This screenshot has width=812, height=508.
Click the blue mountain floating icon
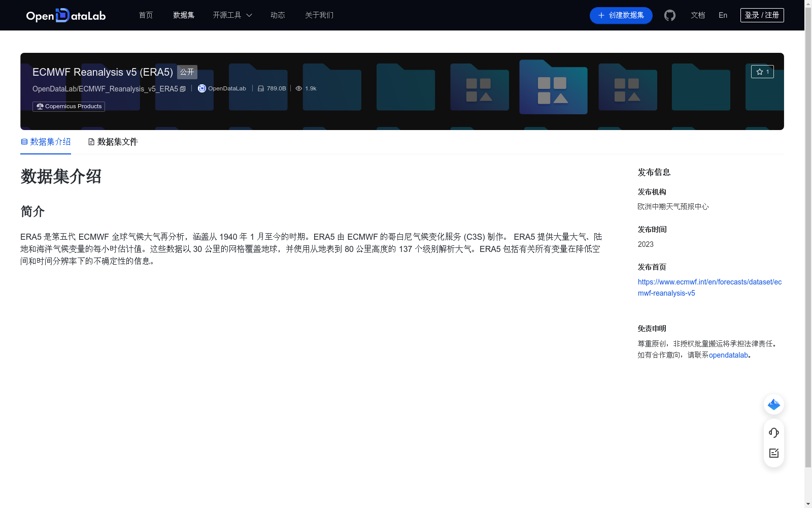coord(773,404)
